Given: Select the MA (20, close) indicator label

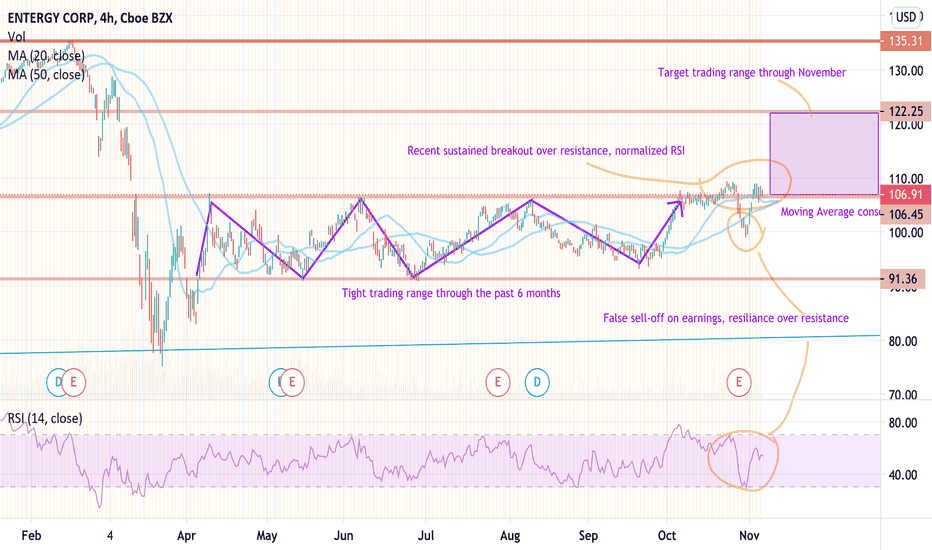Looking at the screenshot, I should tap(46, 56).
